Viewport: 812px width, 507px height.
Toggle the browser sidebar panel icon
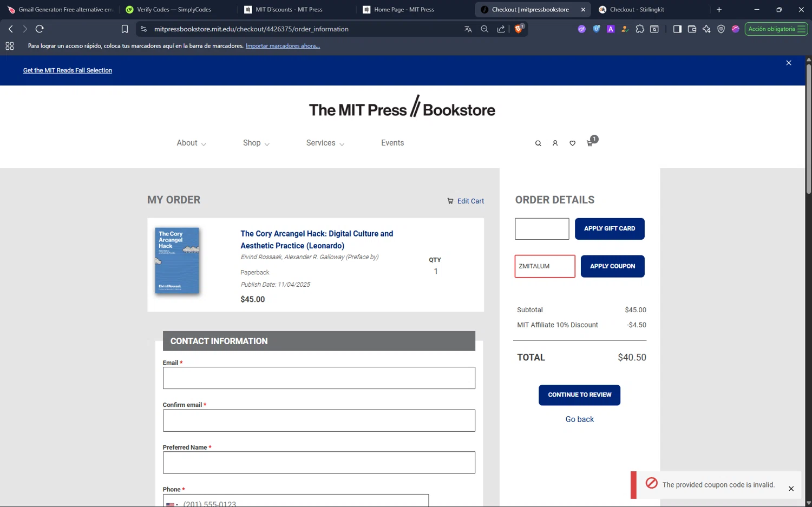pos(677,29)
